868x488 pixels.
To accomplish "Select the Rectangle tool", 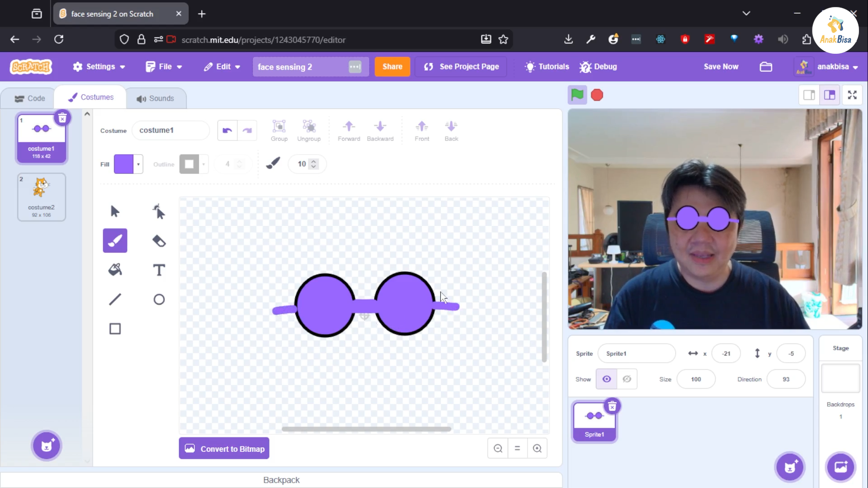I will click(115, 328).
